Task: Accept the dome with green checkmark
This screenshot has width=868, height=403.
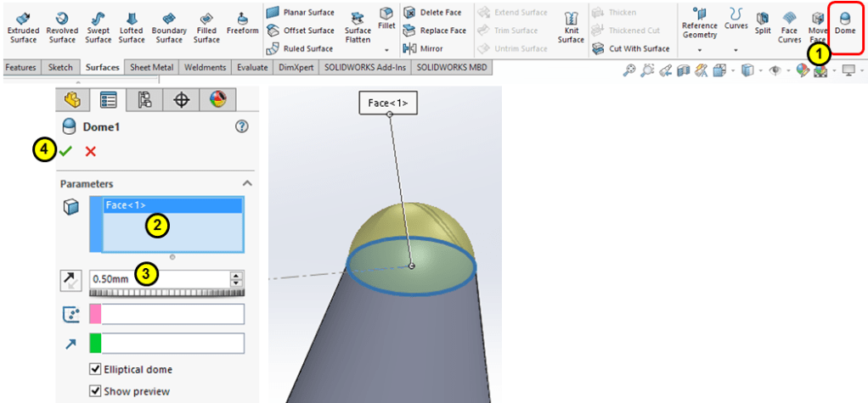Action: (66, 151)
